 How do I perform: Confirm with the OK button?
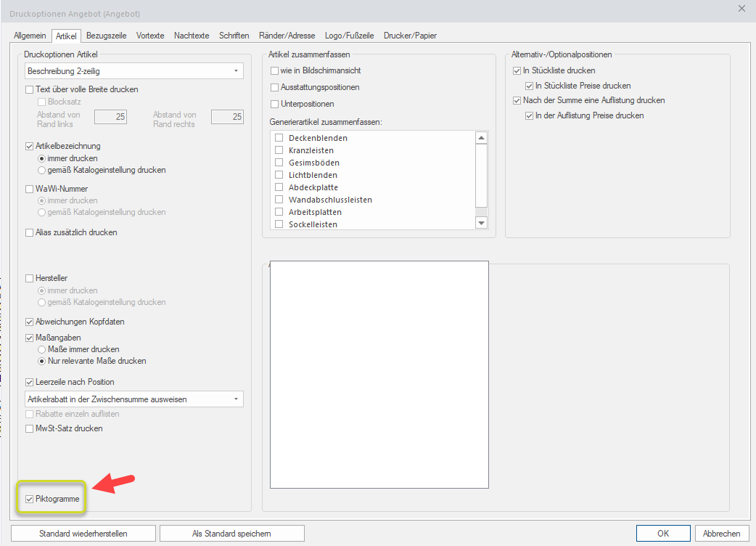point(663,534)
